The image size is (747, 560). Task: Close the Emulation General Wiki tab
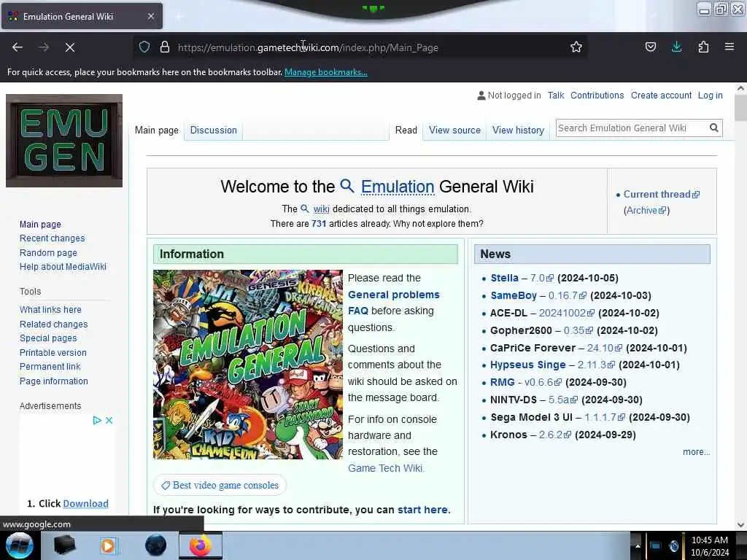click(151, 16)
